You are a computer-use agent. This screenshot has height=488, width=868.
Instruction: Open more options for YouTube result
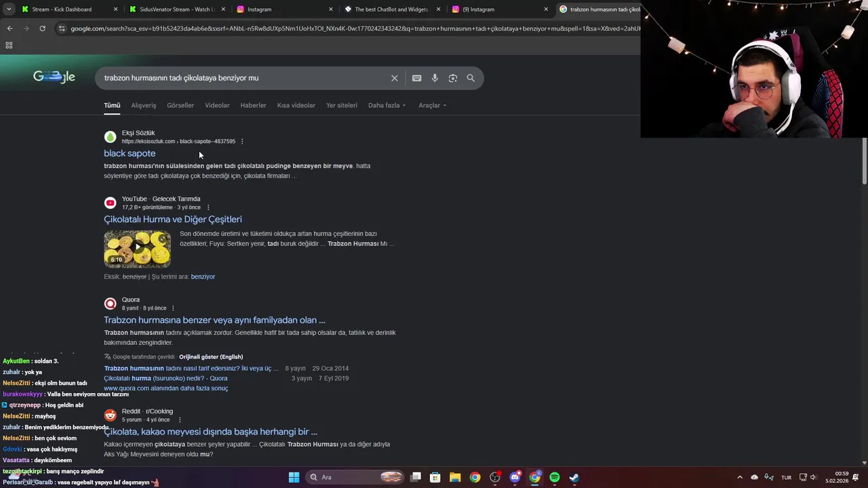point(208,207)
